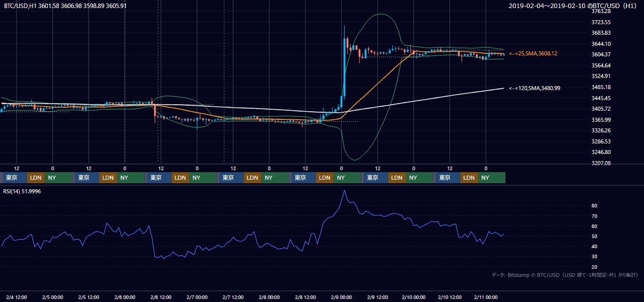Click RSI axis level 60
Image resolution: width=644 pixels, height=302 pixels.
point(595,226)
